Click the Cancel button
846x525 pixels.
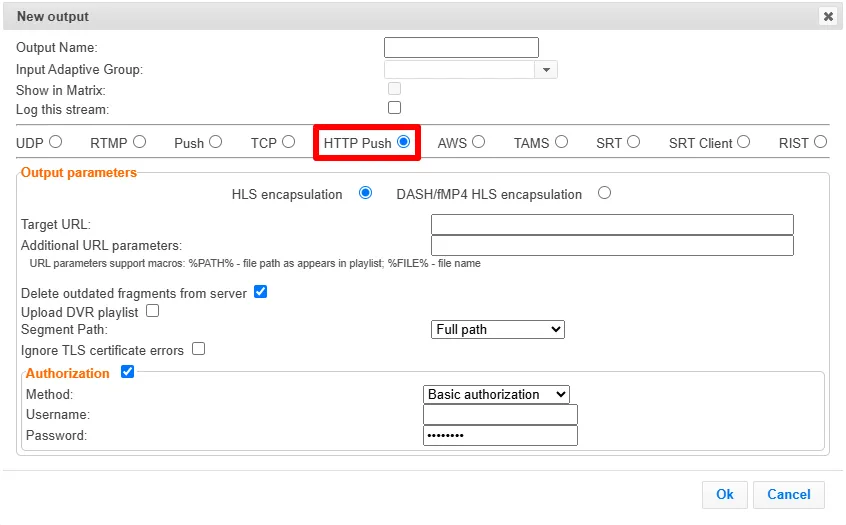789,494
